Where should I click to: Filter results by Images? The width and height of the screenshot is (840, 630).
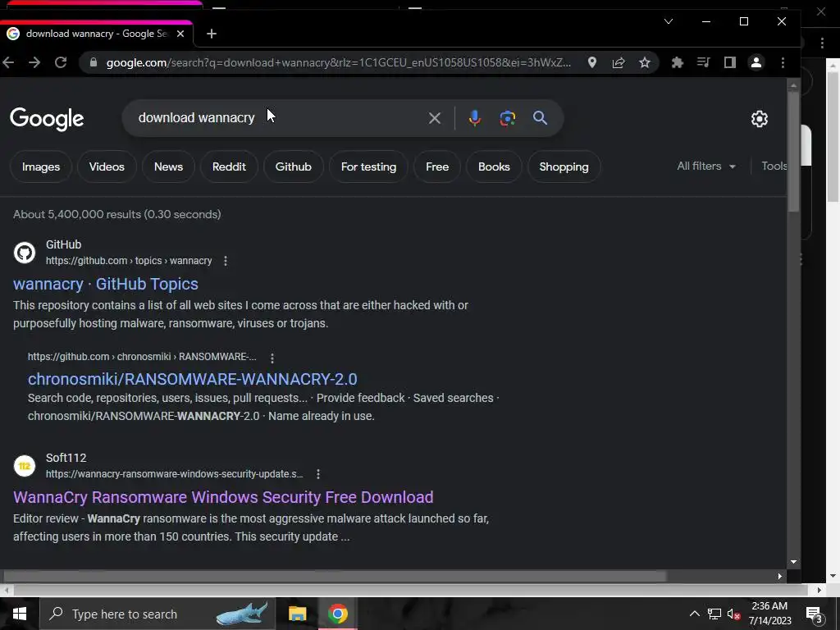point(41,167)
